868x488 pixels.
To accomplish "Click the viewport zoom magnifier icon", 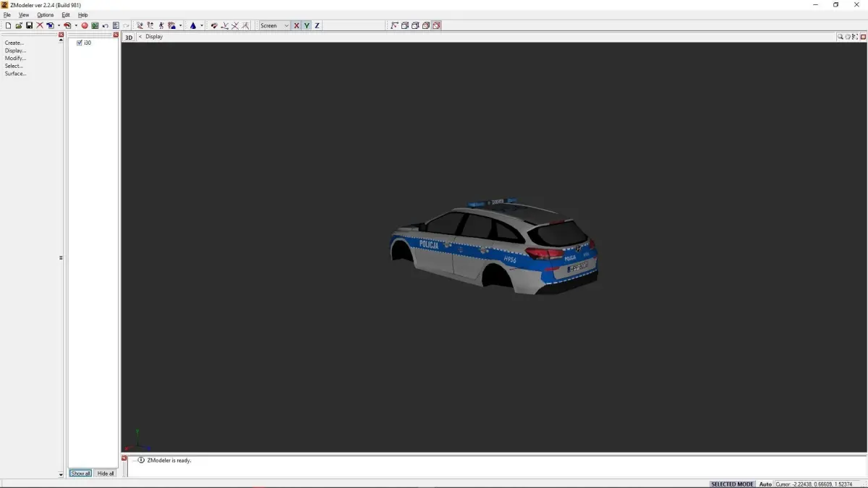I will point(841,37).
